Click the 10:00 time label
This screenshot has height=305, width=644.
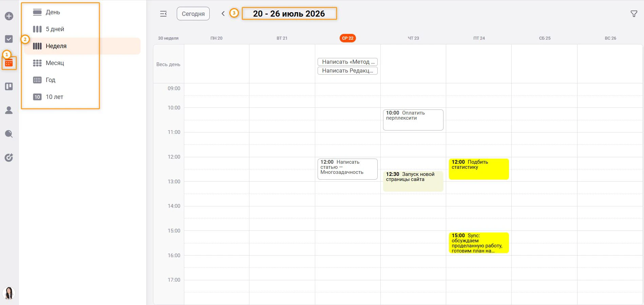174,108
